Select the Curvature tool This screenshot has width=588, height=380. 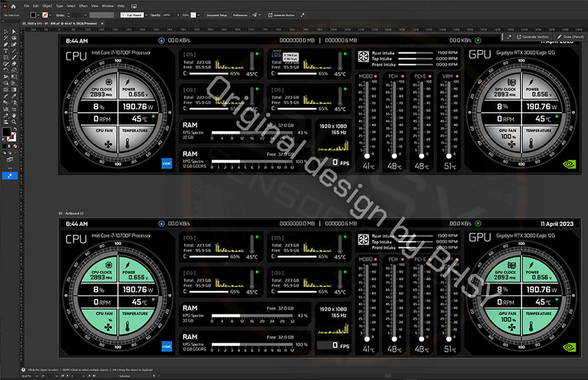click(x=14, y=44)
